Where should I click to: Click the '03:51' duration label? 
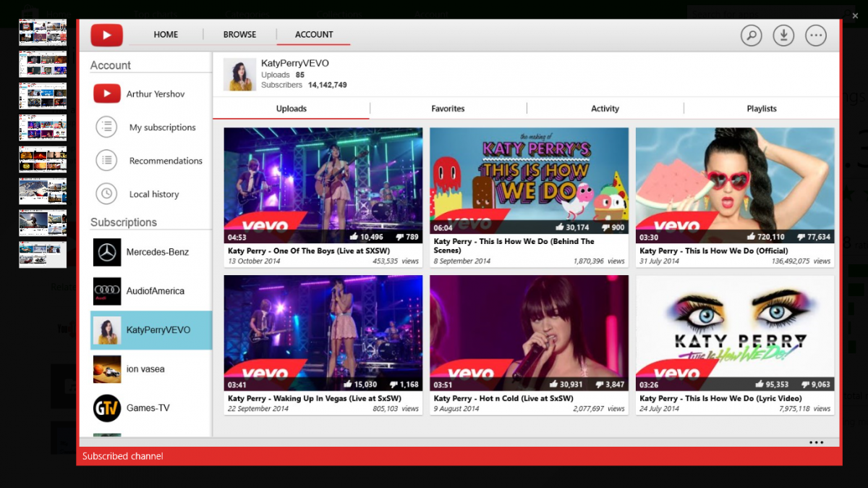[x=443, y=385]
